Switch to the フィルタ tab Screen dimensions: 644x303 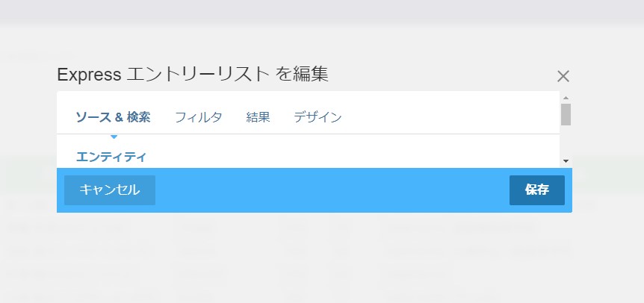199,117
